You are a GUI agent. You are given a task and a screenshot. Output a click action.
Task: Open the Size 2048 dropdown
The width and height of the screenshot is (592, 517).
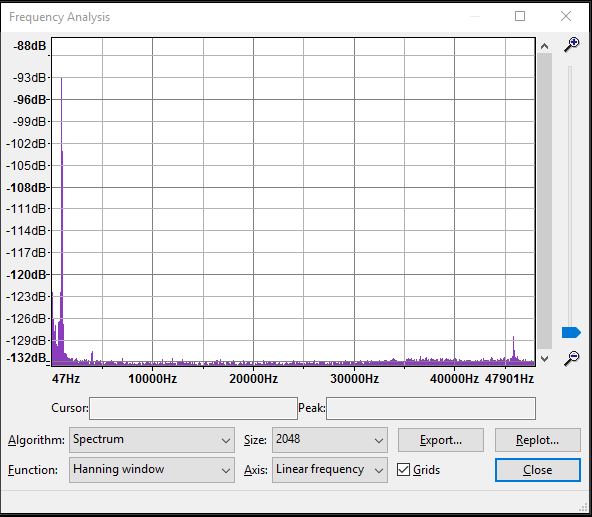(x=330, y=440)
